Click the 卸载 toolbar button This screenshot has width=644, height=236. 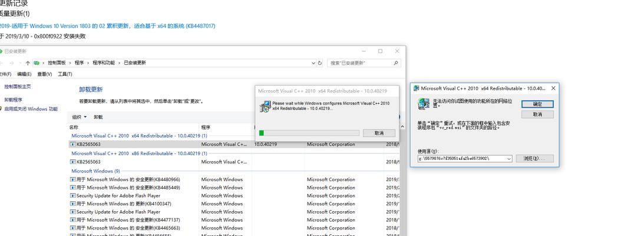pos(98,117)
